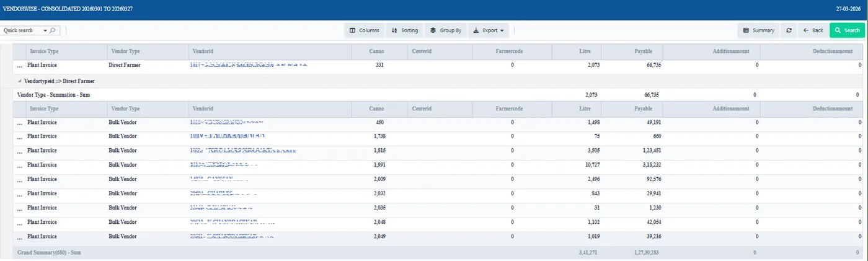Open row options for Canno 1,815
Image resolution: width=868 pixels, height=261 pixels.
pyautogui.click(x=19, y=151)
